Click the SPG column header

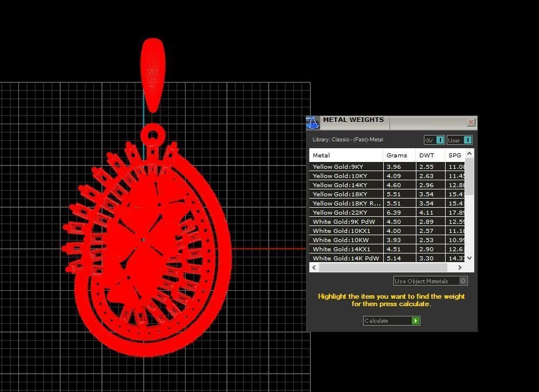[x=455, y=155]
